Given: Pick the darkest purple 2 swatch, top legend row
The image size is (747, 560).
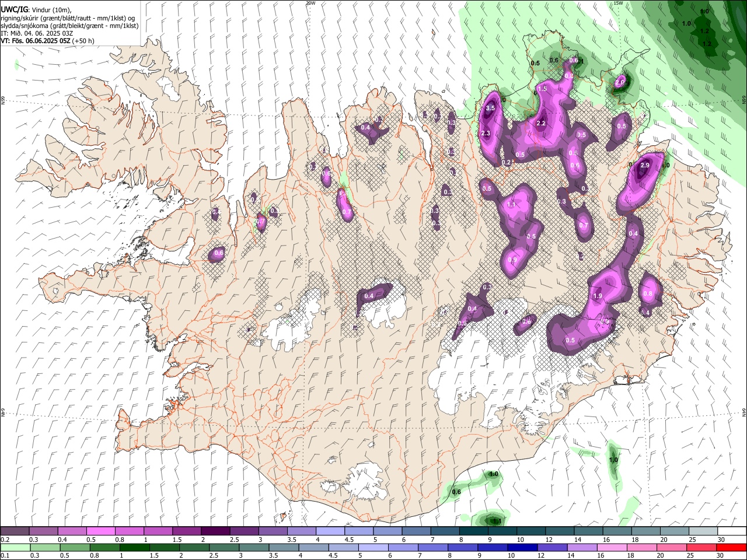Looking at the screenshot, I should click(215, 531).
